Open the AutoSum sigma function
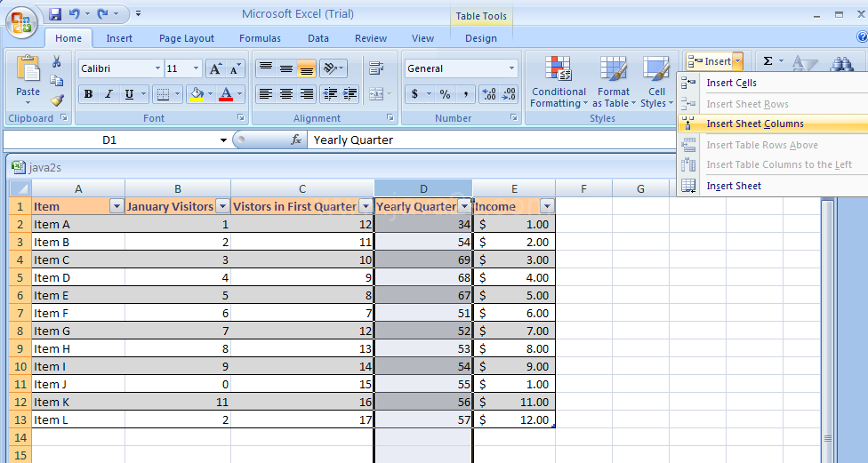 click(768, 61)
